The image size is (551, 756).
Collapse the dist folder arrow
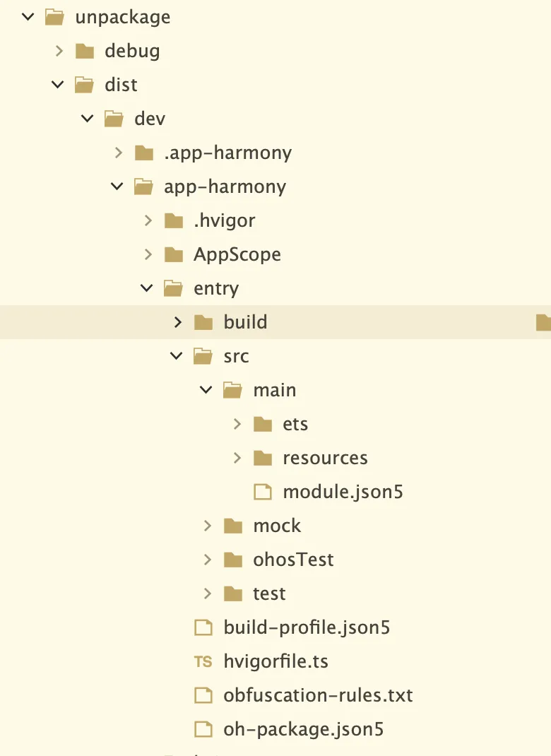[58, 85]
